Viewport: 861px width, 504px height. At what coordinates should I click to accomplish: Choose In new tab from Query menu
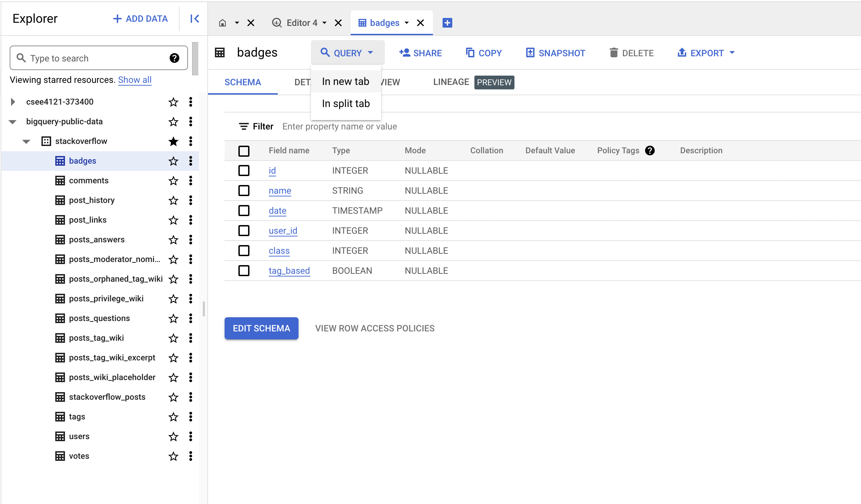coord(346,81)
